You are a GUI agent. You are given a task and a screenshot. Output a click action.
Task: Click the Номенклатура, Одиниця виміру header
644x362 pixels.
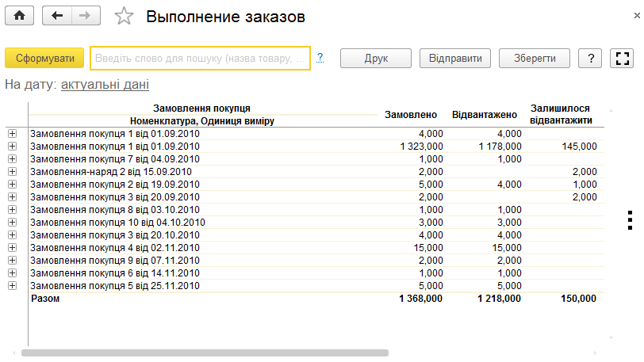coord(202,121)
